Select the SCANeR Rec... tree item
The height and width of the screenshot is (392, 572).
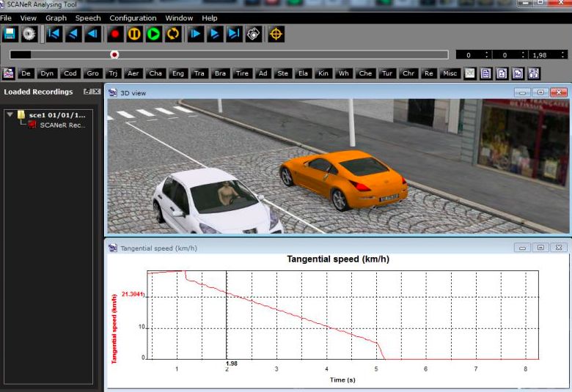click(x=62, y=125)
